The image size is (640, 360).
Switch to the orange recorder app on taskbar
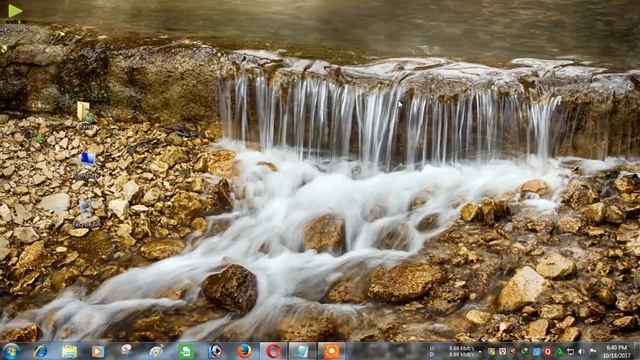pyautogui.click(x=331, y=351)
